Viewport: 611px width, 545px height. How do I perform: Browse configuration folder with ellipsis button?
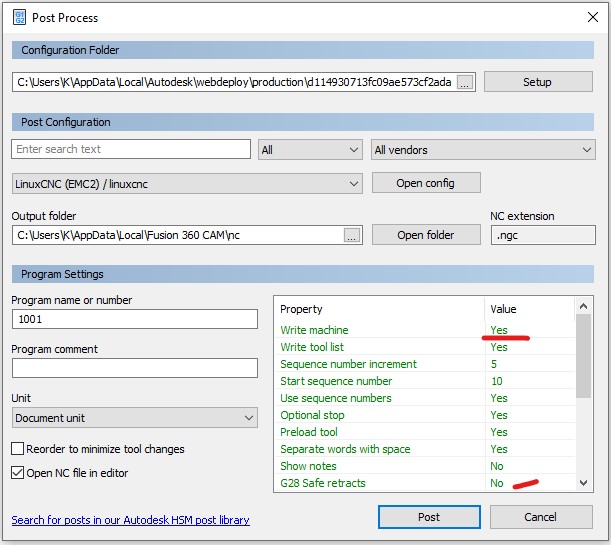coord(465,82)
